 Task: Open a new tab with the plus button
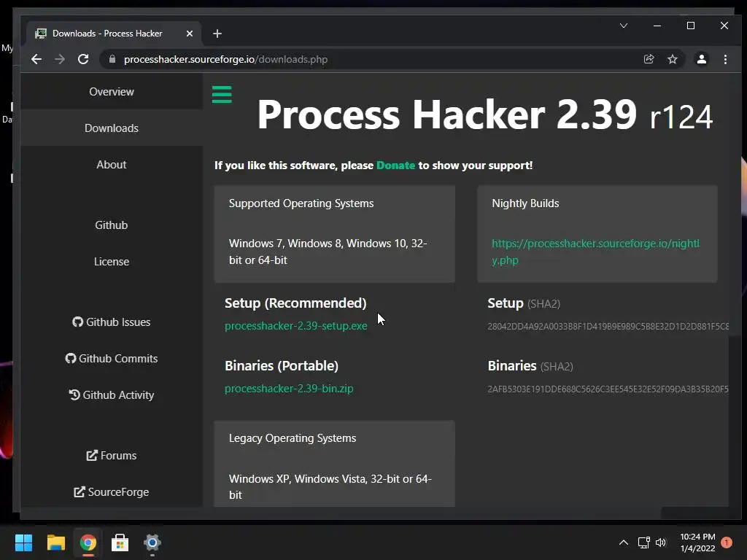(217, 34)
